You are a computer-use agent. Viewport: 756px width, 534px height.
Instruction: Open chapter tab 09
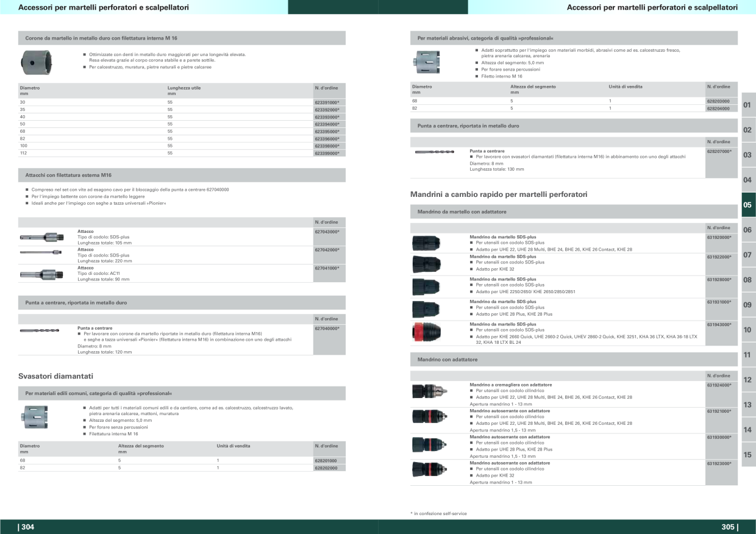point(748,305)
